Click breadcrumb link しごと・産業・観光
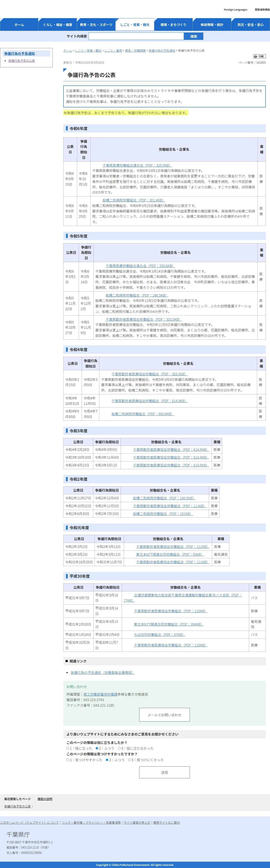 88,51
